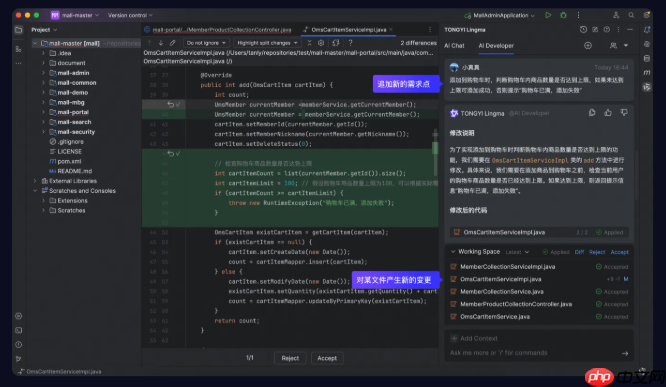Screen dimensions: 666x387
Task: Open Lingma help question circle icon
Action: (607, 30)
